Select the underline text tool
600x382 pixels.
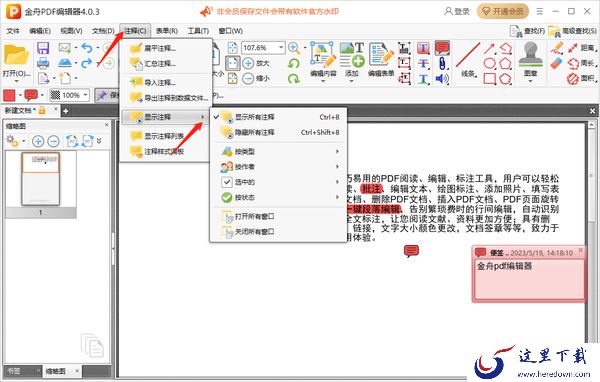(x=423, y=79)
